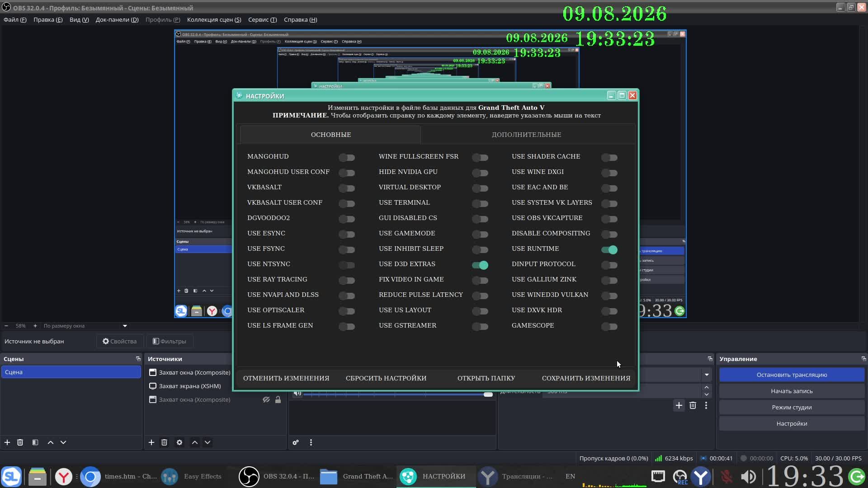Increase transition duration with up arrow

point(707,387)
